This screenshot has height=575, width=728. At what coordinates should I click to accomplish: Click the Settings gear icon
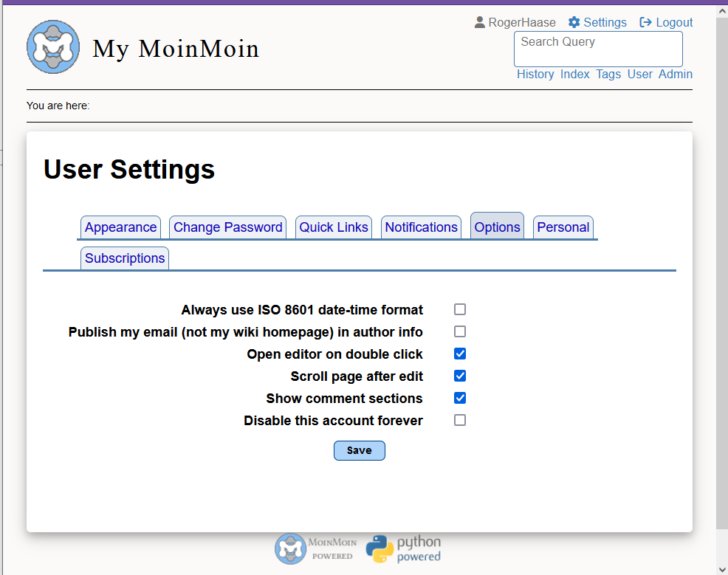click(574, 22)
